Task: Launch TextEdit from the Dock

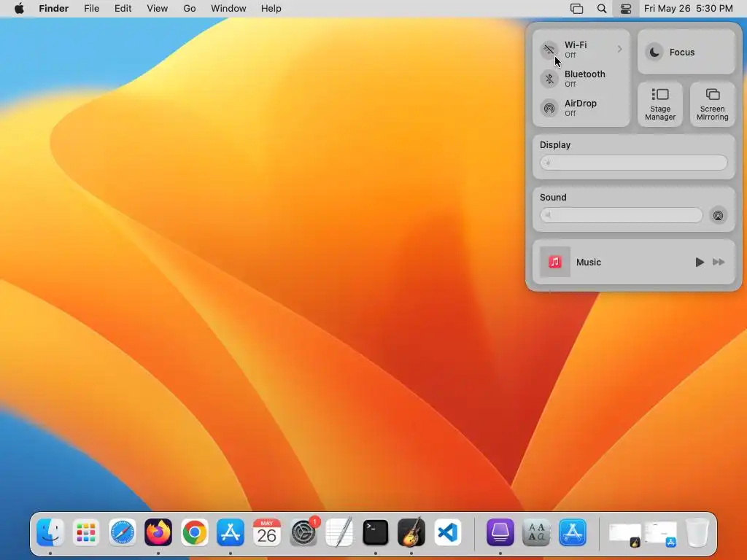Action: tap(339, 532)
